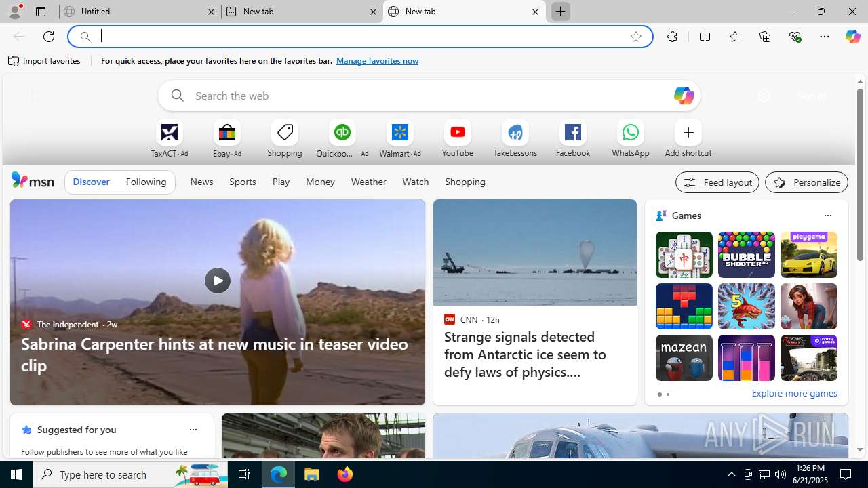Open the TakeLessons shortcut tile
The image size is (868, 488).
click(x=515, y=139)
